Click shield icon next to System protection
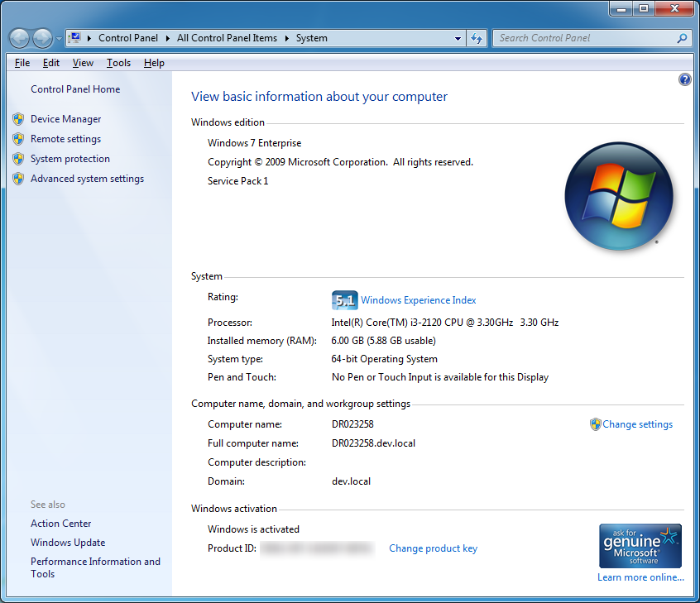 (18, 159)
